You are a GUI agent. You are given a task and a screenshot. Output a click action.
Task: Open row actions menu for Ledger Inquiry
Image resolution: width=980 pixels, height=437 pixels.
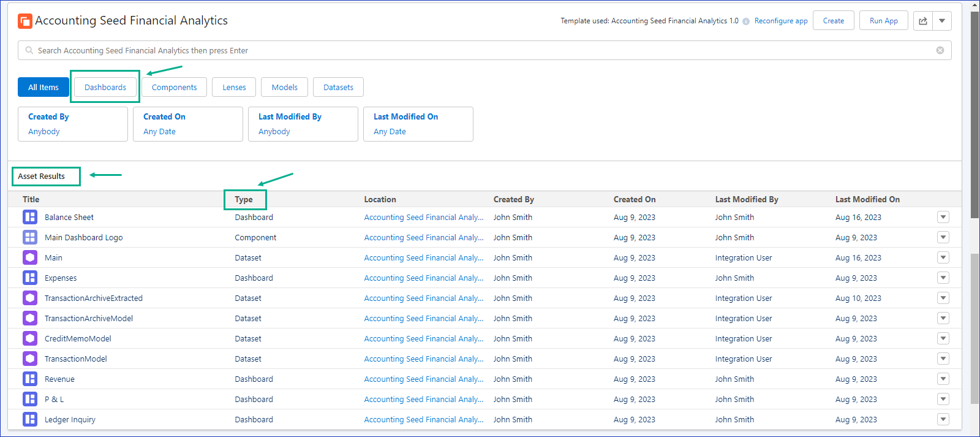pyautogui.click(x=943, y=419)
